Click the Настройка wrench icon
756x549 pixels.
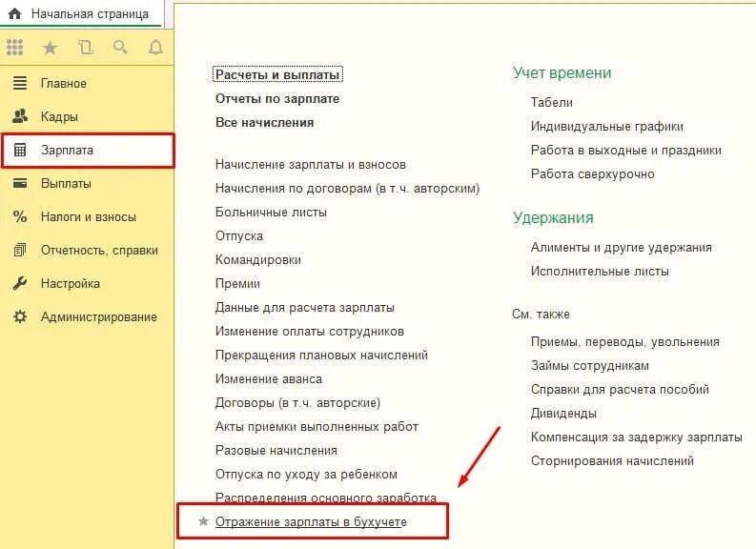coord(20,283)
